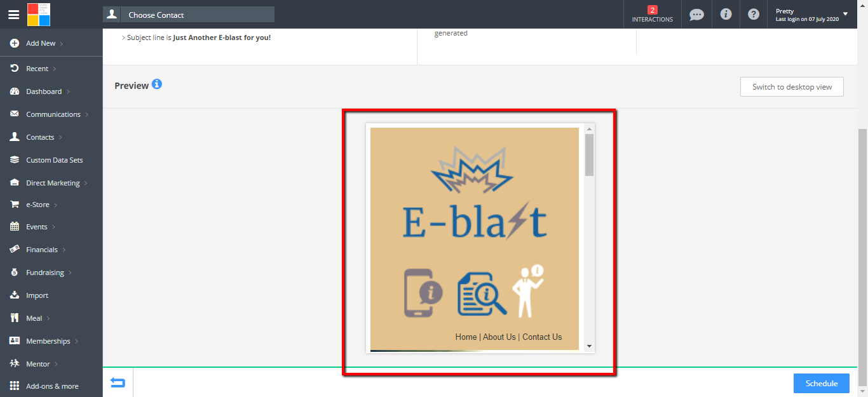Expand the Fundraising chevron
The height and width of the screenshot is (397, 868).
point(70,273)
